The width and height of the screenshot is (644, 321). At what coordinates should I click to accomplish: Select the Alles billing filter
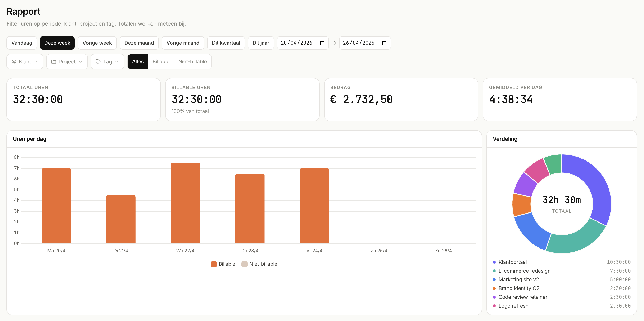[138, 62]
